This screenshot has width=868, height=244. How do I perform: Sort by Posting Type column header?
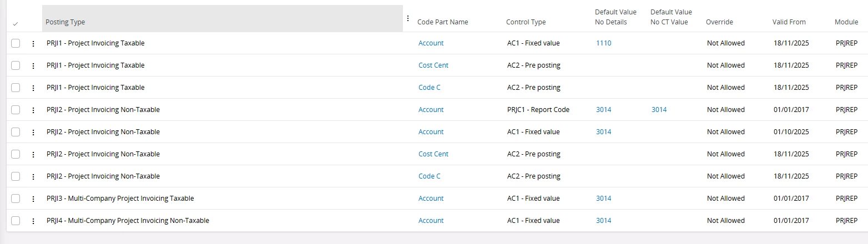65,22
